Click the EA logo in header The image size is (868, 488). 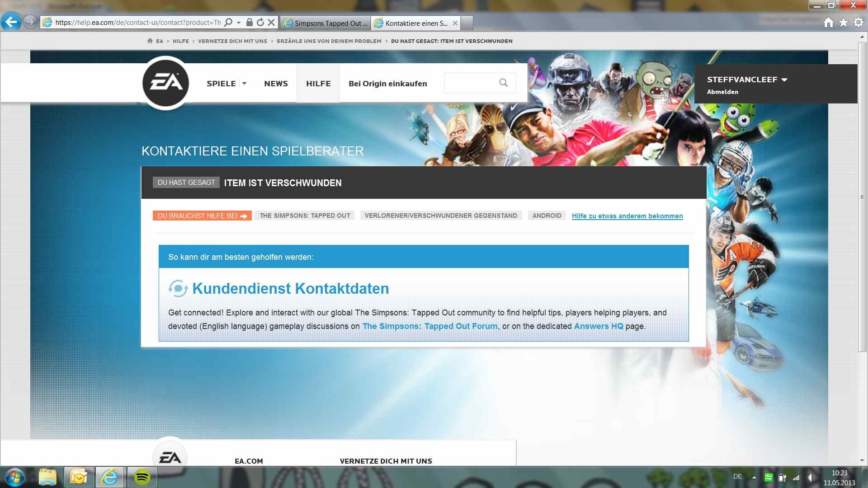(165, 83)
